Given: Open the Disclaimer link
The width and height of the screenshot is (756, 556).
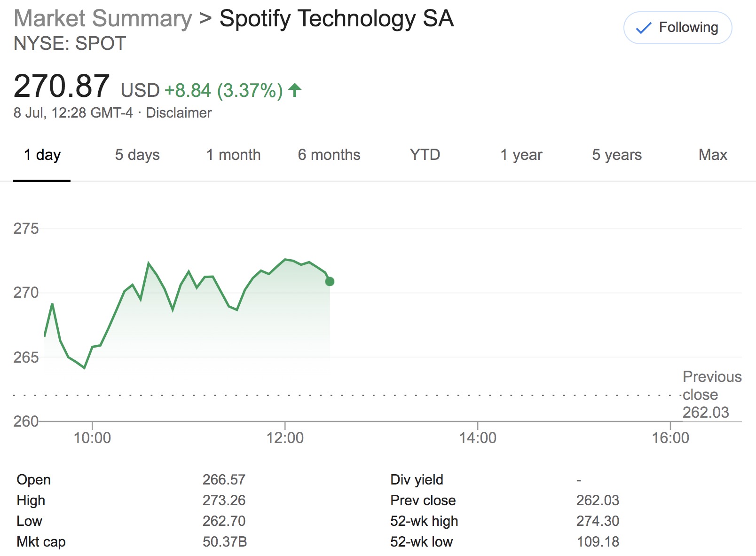Looking at the screenshot, I should [x=179, y=113].
